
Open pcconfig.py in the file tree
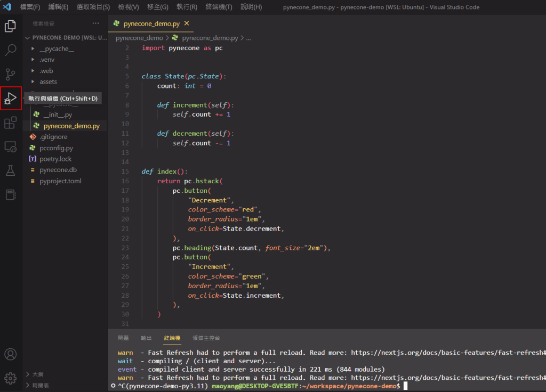pos(56,148)
